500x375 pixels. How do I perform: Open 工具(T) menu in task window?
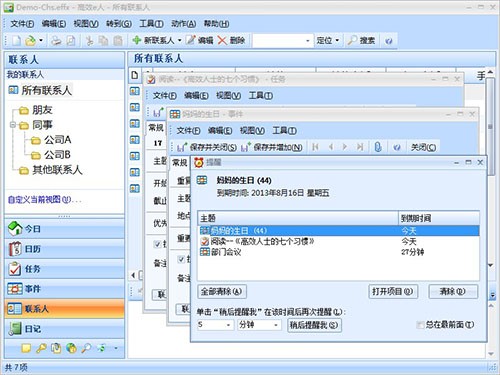point(261,96)
